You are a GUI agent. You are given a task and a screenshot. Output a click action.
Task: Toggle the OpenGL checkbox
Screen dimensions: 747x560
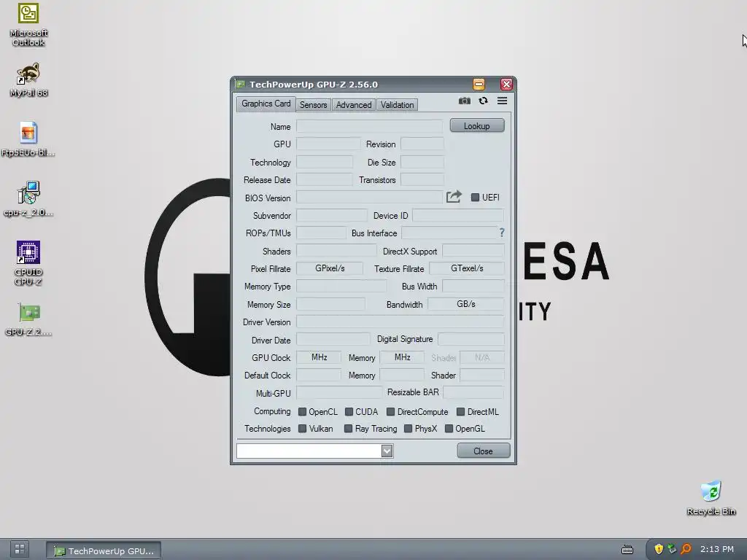tap(449, 429)
